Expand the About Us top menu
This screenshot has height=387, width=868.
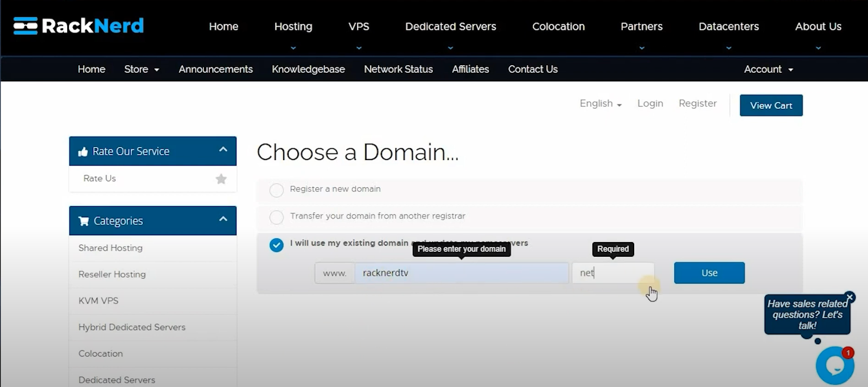coord(818,26)
